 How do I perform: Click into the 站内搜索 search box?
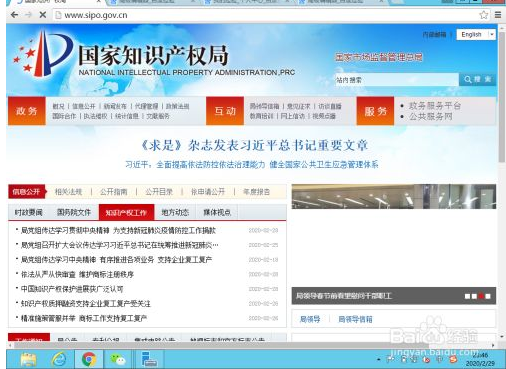click(397, 80)
